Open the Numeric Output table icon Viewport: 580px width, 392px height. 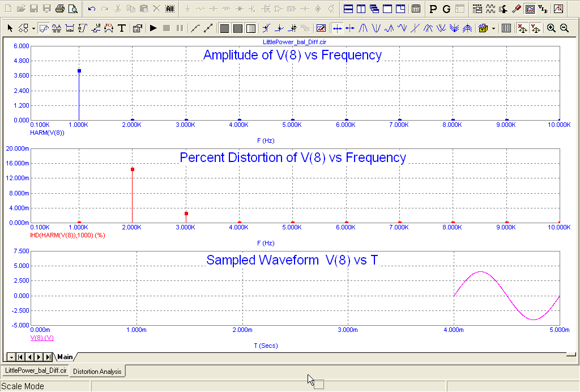pos(506,28)
